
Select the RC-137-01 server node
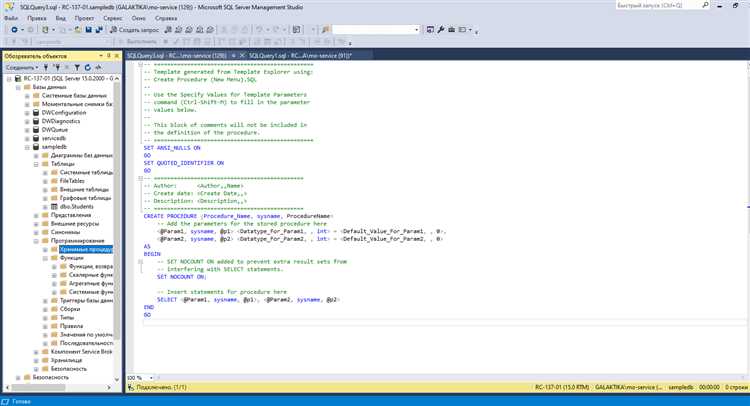coord(68,78)
